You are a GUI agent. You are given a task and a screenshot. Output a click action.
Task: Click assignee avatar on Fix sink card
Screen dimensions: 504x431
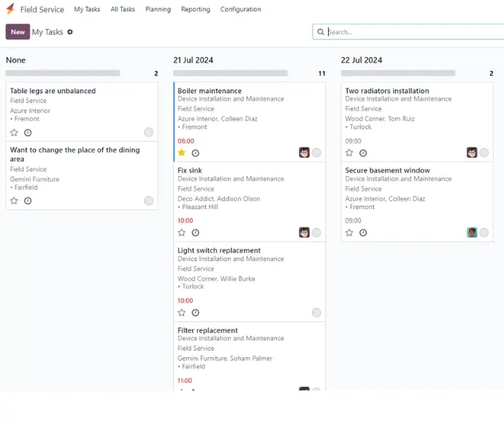[304, 232]
